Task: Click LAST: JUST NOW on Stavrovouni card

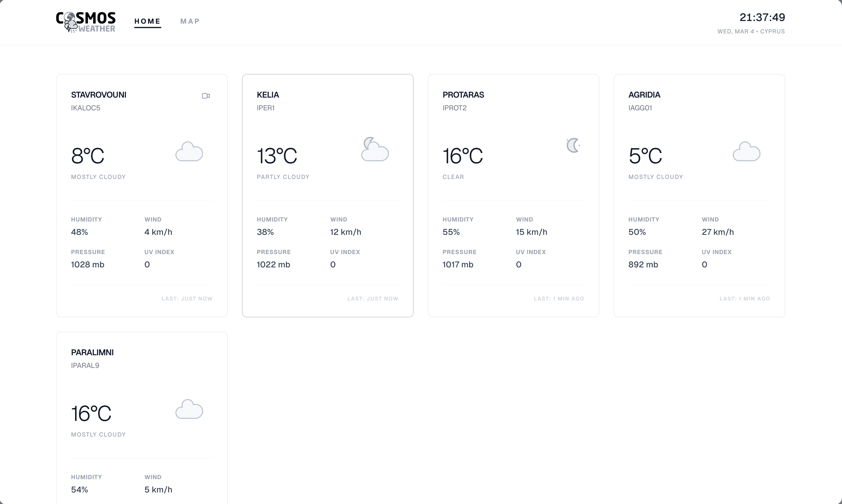Action: click(187, 298)
